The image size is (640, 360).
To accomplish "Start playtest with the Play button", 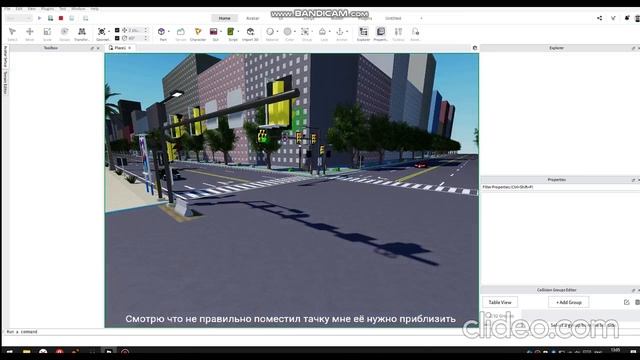I will coord(40,18).
